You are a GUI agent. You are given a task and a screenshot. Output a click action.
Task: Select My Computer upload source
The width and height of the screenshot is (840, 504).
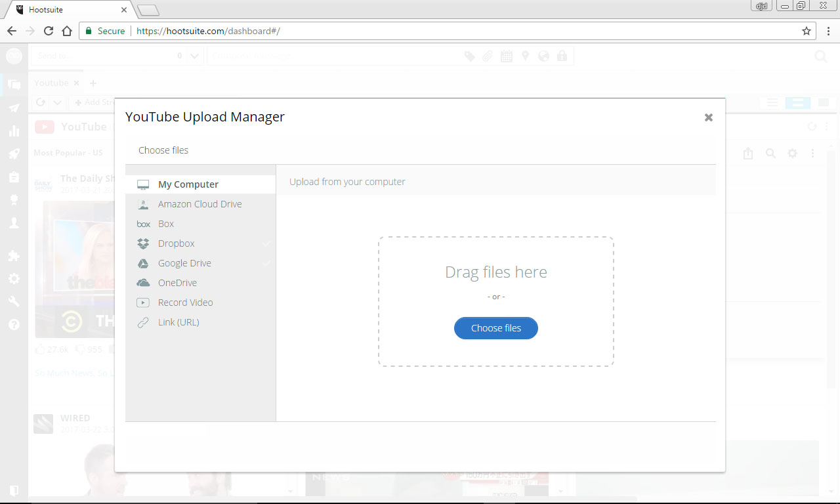coord(200,184)
